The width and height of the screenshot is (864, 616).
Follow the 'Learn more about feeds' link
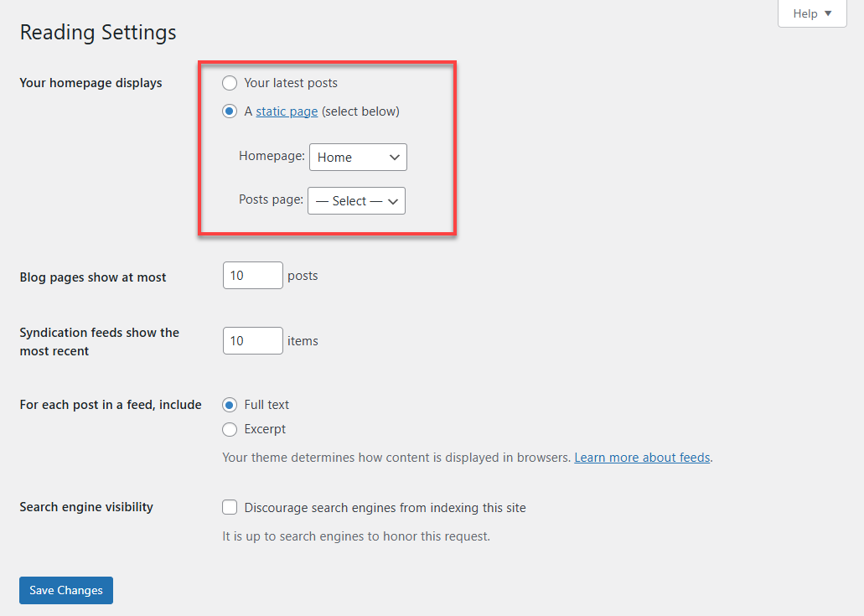click(642, 458)
